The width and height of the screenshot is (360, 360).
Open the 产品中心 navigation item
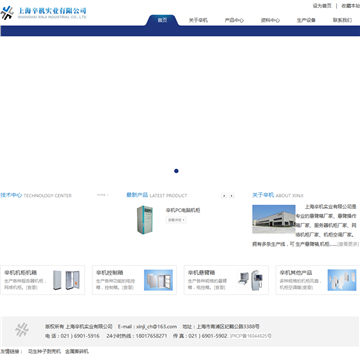pos(234,20)
